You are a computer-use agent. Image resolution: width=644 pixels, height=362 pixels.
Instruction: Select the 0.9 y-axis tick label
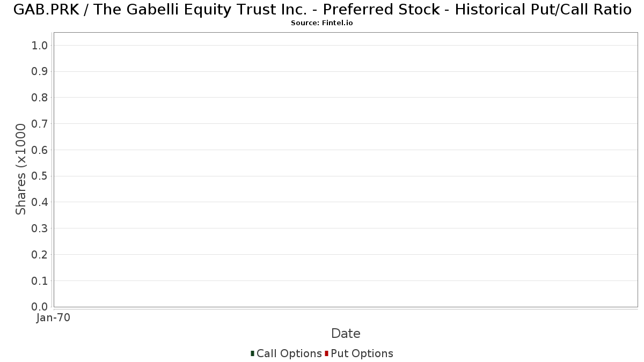tap(40, 72)
